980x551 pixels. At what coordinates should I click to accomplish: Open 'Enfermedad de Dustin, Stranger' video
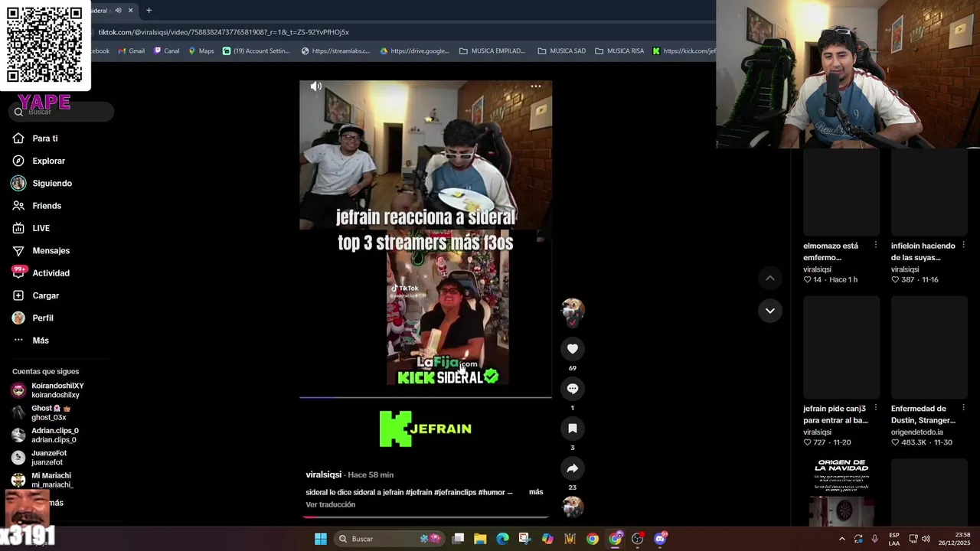pos(929,347)
